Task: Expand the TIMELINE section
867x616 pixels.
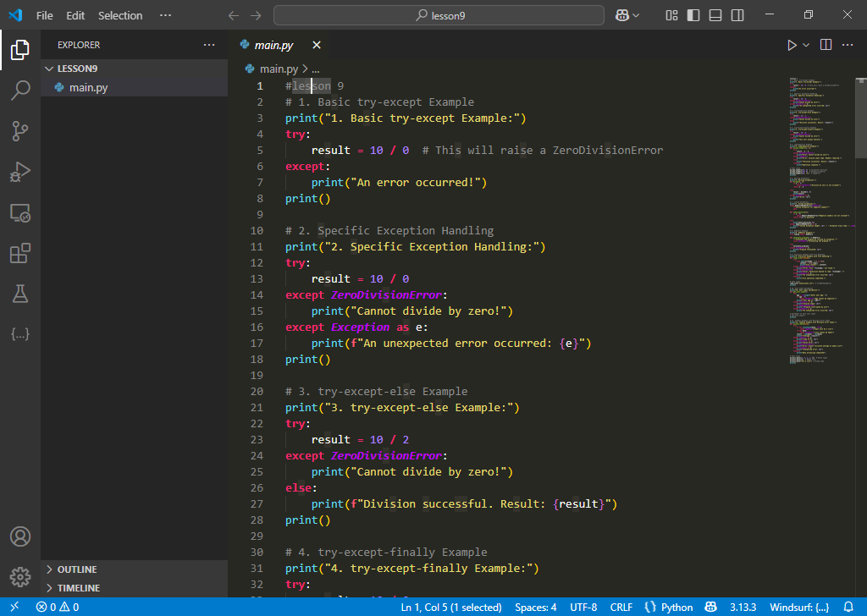Action: pyautogui.click(x=135, y=588)
